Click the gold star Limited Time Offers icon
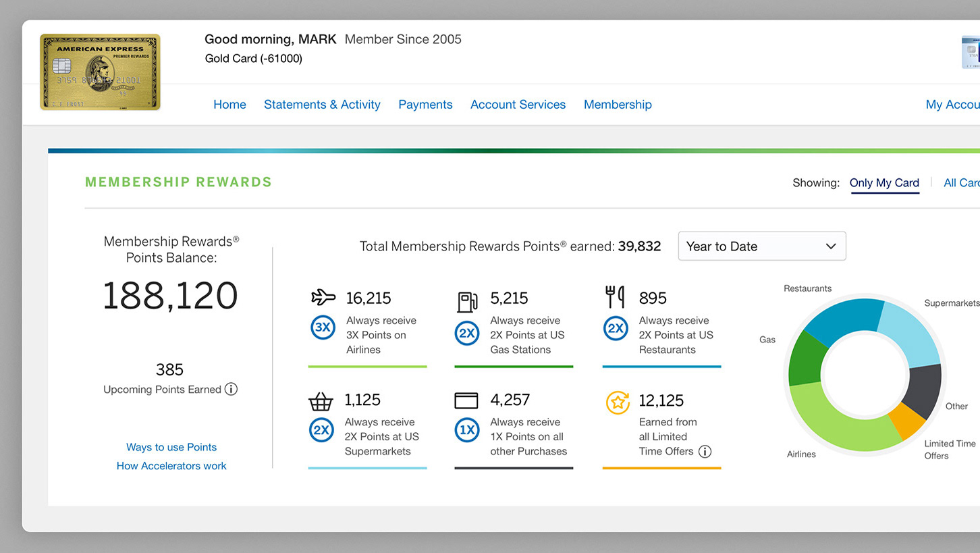Image resolution: width=980 pixels, height=553 pixels. [x=618, y=402]
